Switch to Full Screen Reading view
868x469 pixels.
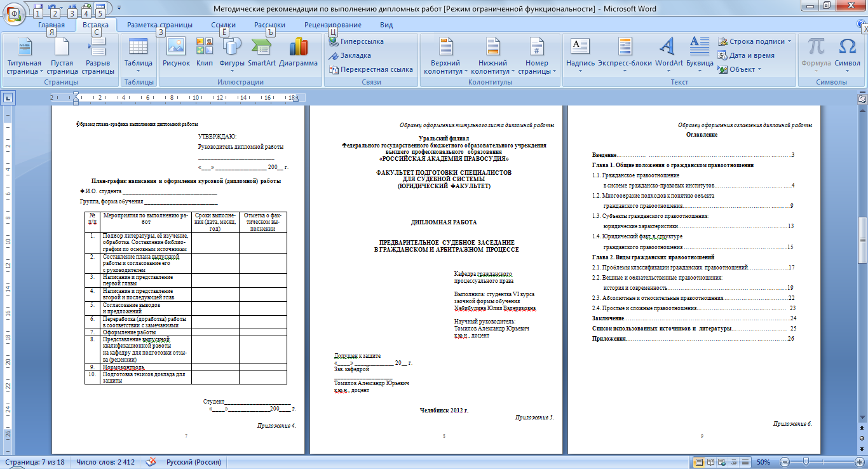712,462
